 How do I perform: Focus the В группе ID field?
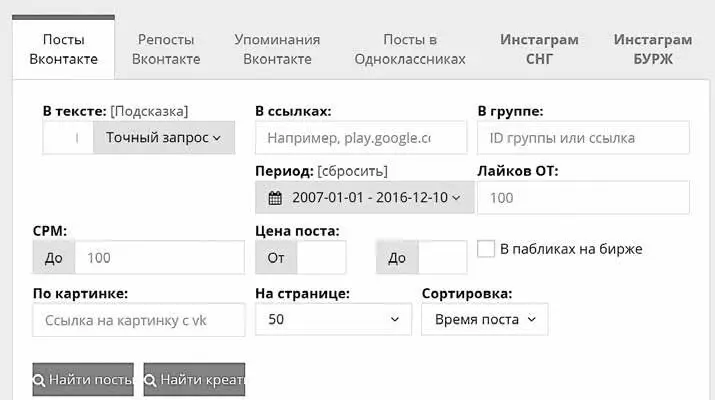click(x=583, y=137)
